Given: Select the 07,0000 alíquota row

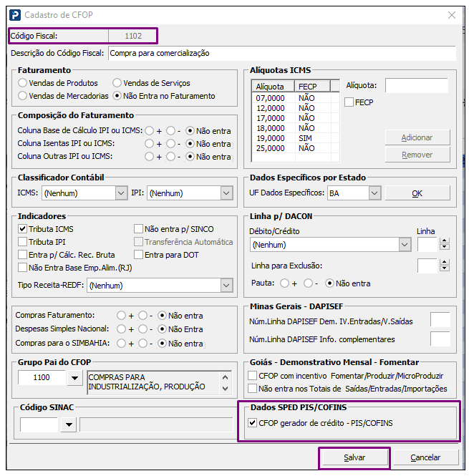Looking at the screenshot, I should (296, 98).
